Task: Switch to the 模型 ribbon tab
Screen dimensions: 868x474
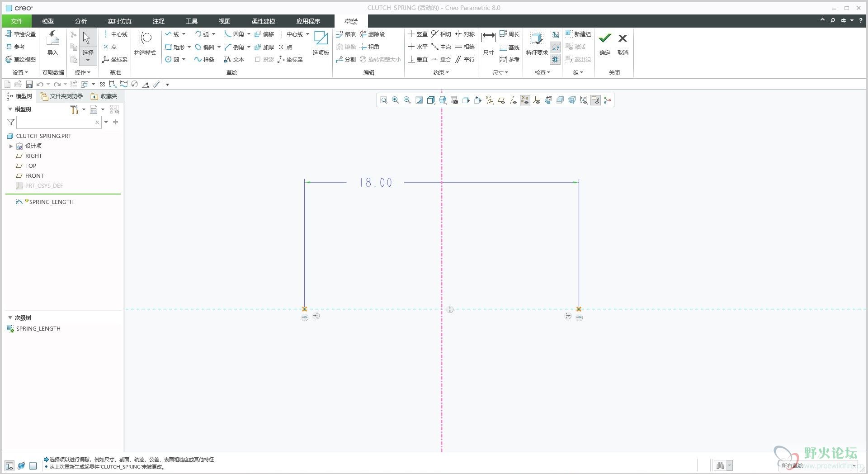Action: point(48,21)
